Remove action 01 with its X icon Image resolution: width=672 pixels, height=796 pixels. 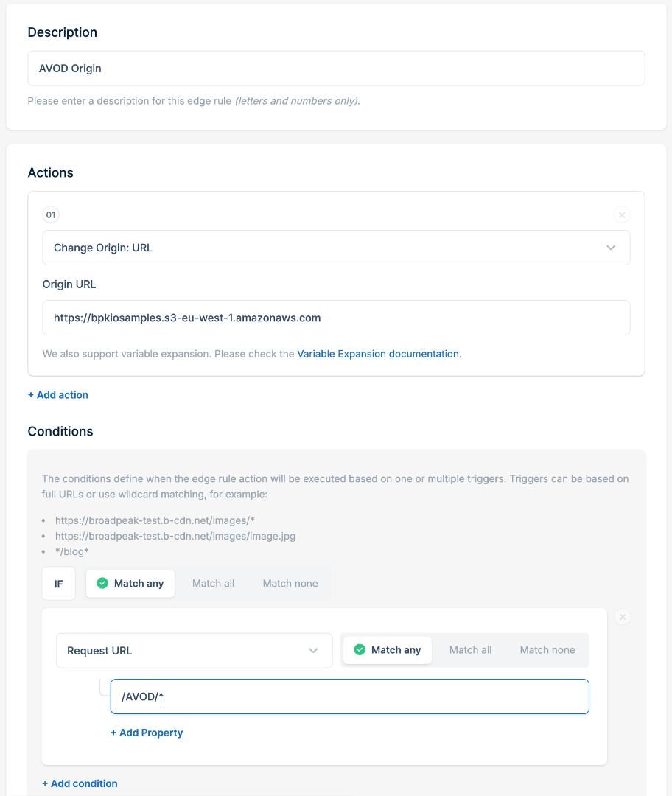click(622, 215)
